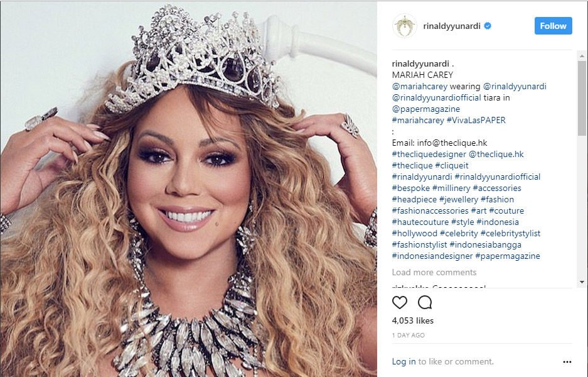Click the scrollbar up arrow

[x=582, y=55]
